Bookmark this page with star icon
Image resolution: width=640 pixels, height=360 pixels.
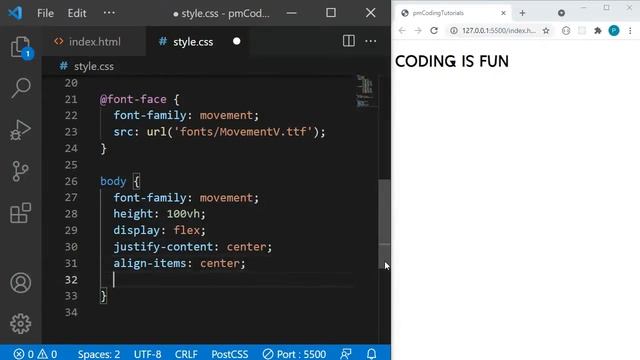pos(546,31)
